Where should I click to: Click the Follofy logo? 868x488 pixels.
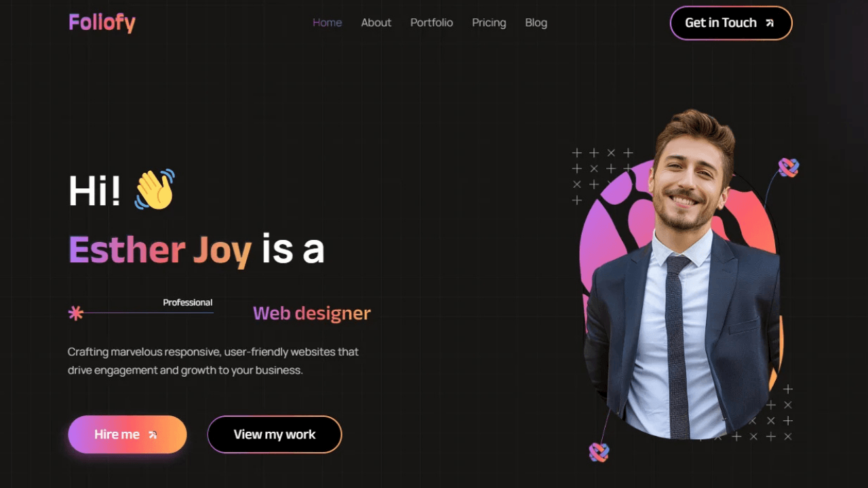(x=102, y=22)
